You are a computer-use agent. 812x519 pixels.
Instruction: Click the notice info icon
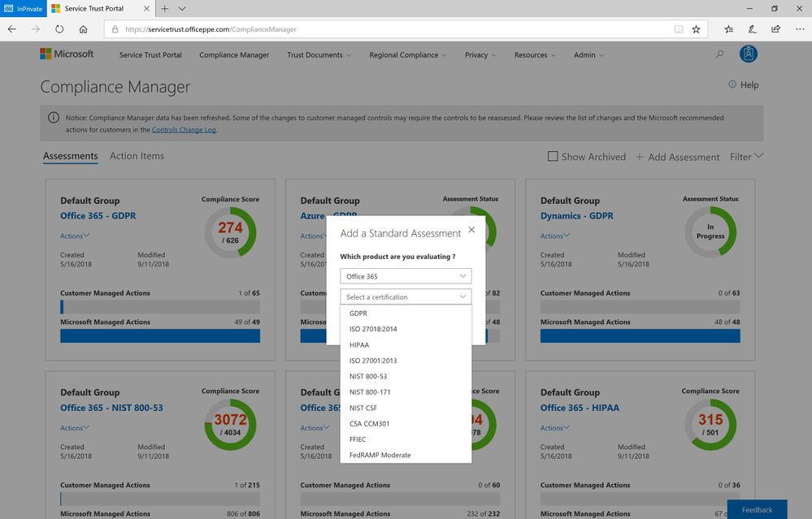(x=54, y=118)
